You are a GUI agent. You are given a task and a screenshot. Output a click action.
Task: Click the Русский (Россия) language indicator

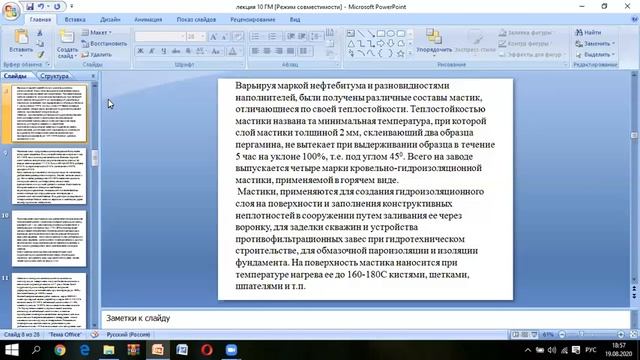click(x=128, y=334)
